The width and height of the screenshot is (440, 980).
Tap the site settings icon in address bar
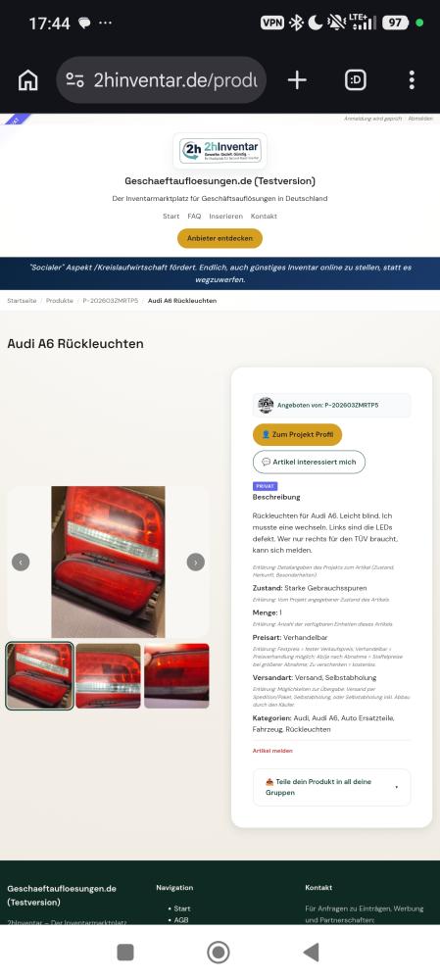click(75, 80)
